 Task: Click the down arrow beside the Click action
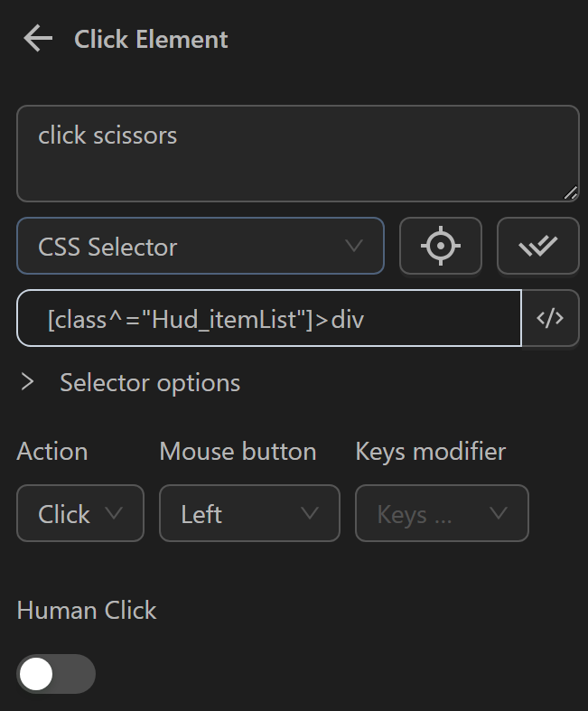coord(114,513)
